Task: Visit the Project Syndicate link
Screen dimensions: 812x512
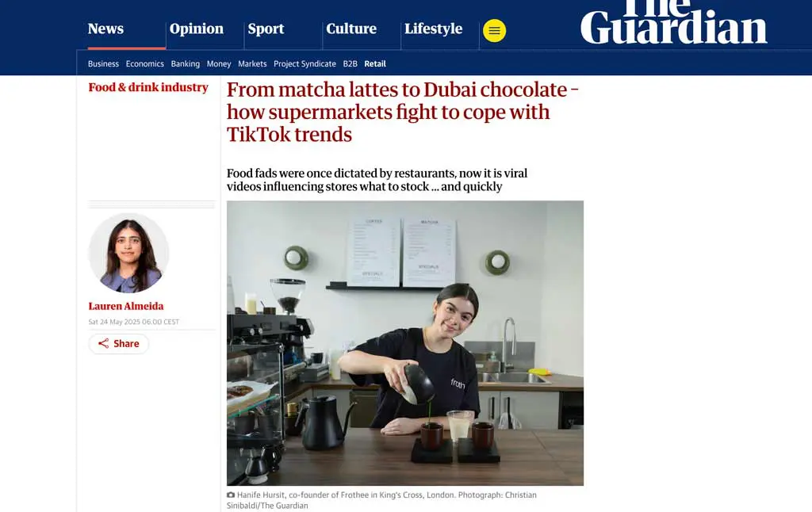Action: click(304, 63)
